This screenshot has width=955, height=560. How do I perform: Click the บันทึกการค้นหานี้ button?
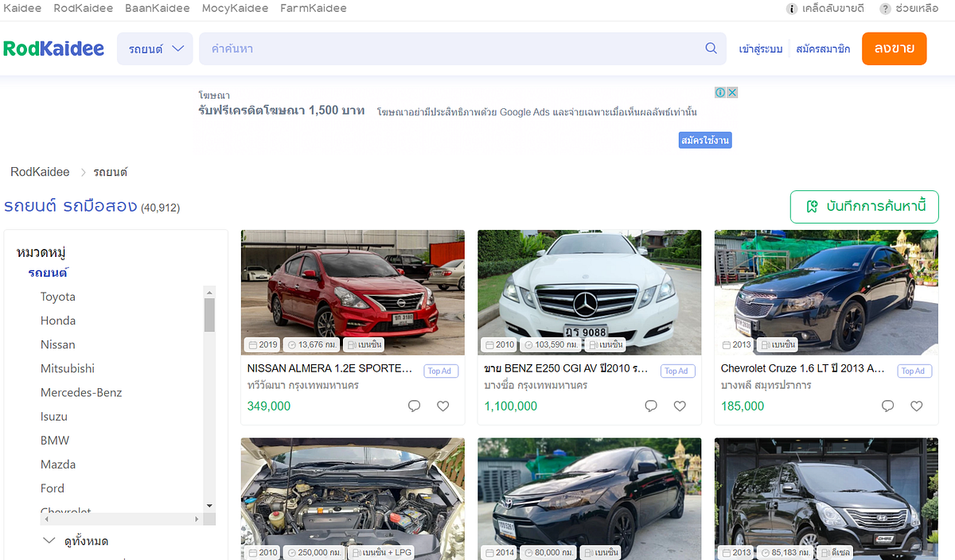pos(864,207)
